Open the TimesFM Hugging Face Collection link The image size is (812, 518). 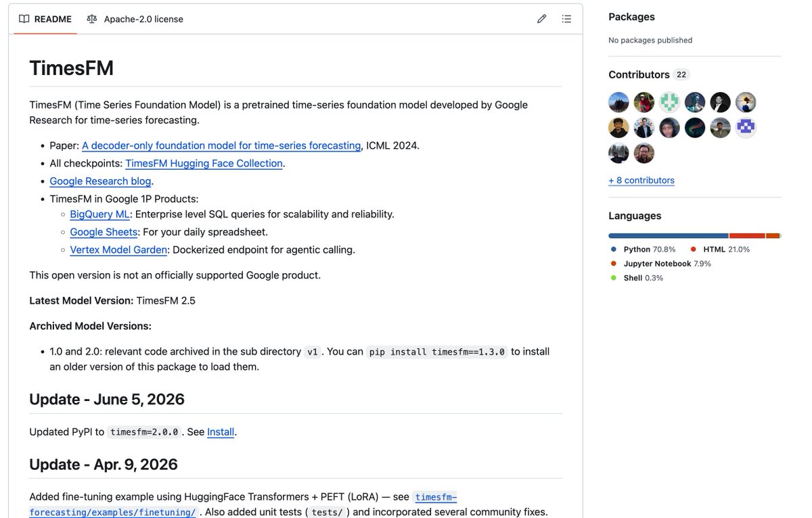(x=204, y=164)
